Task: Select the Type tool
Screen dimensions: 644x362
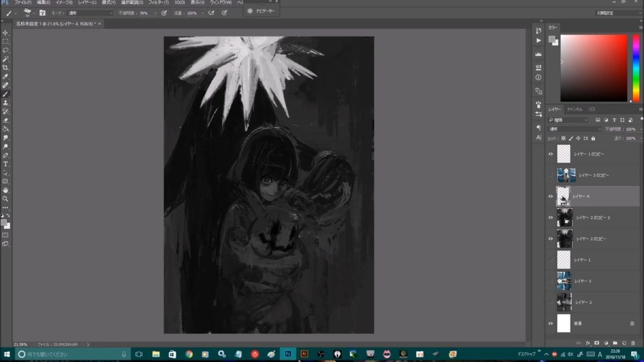Action: click(7, 164)
